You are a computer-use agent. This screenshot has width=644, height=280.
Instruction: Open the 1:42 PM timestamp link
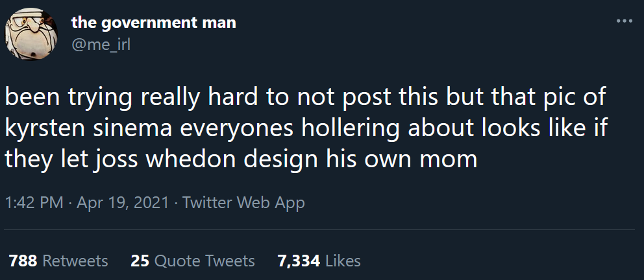[x=34, y=203]
